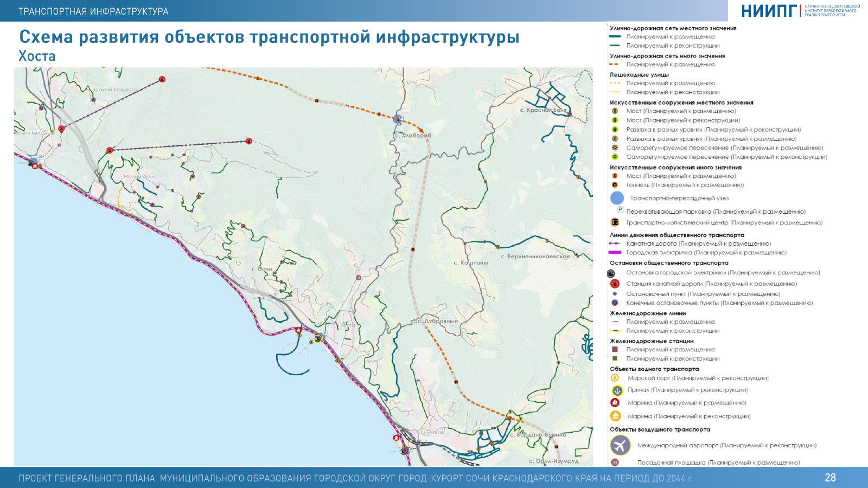The height and width of the screenshot is (488, 868).
Task: Click the Конечные остановочные пункты legend icon
Action: 615,303
